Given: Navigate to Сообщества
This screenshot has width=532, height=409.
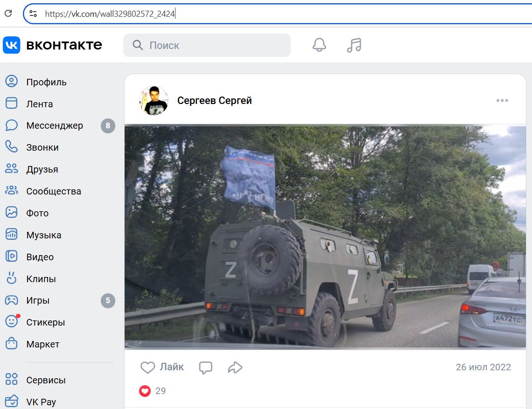Looking at the screenshot, I should [x=54, y=191].
